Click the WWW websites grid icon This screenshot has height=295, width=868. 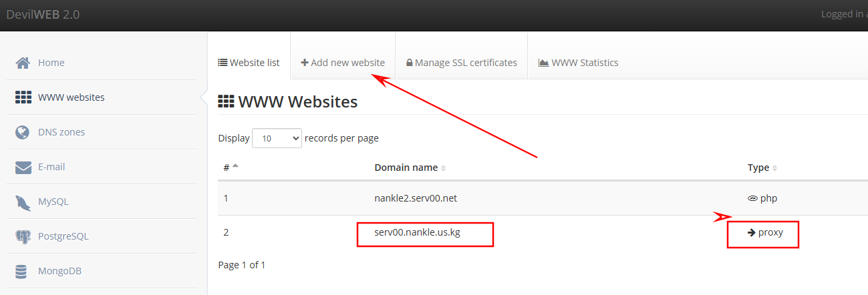23,97
